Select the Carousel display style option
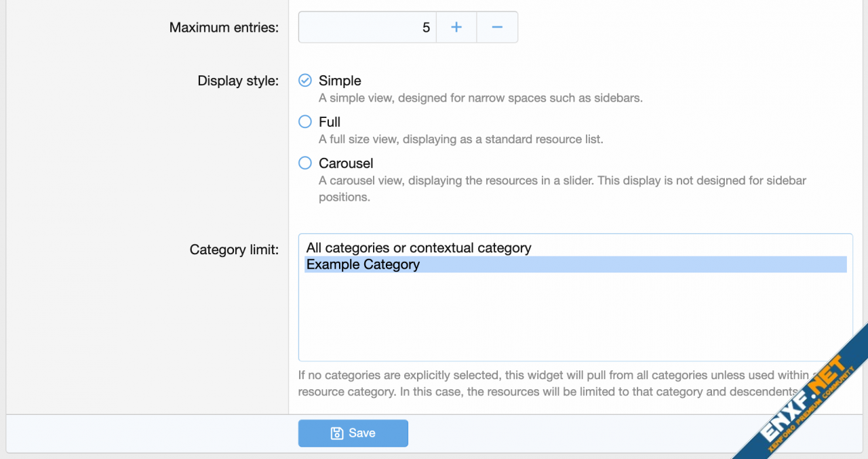 coord(346,163)
